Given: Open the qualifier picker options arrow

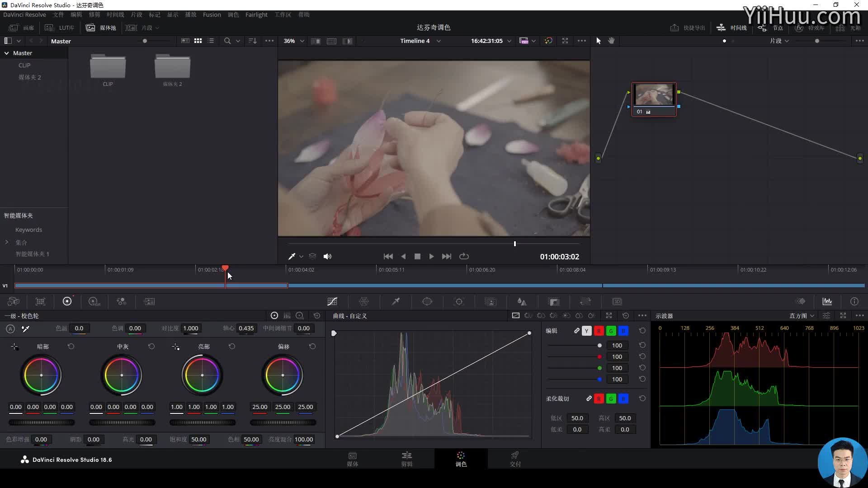Looking at the screenshot, I should point(301,257).
